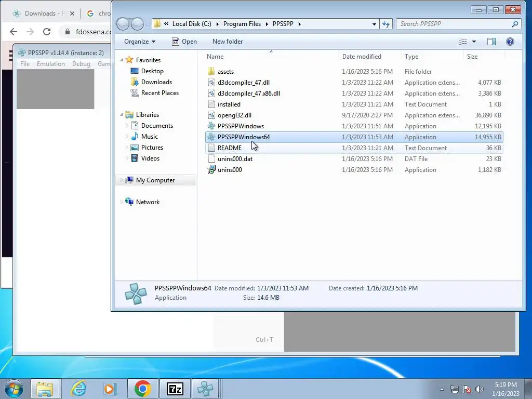532x399 pixels.
Task: Open the PPSSPP Debug menu
Action: tap(81, 64)
